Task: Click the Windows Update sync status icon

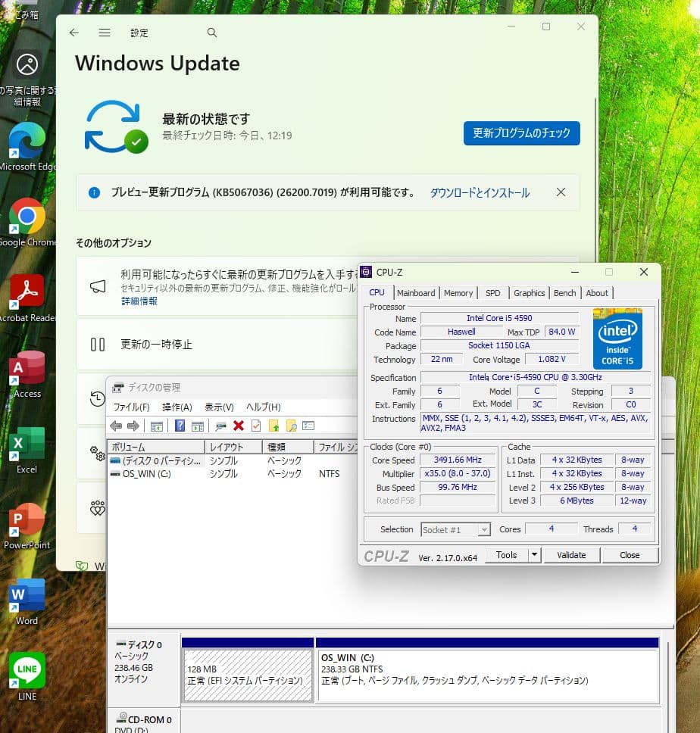Action: point(117,127)
